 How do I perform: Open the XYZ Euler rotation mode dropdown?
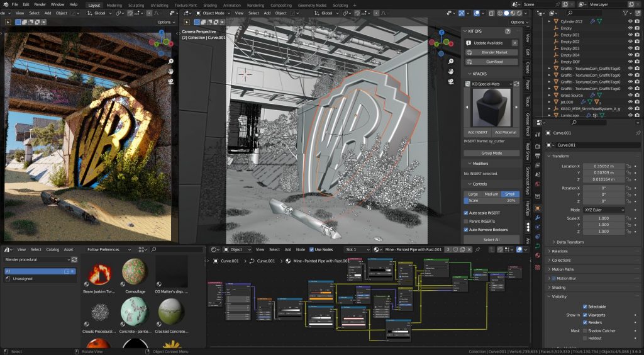click(604, 210)
